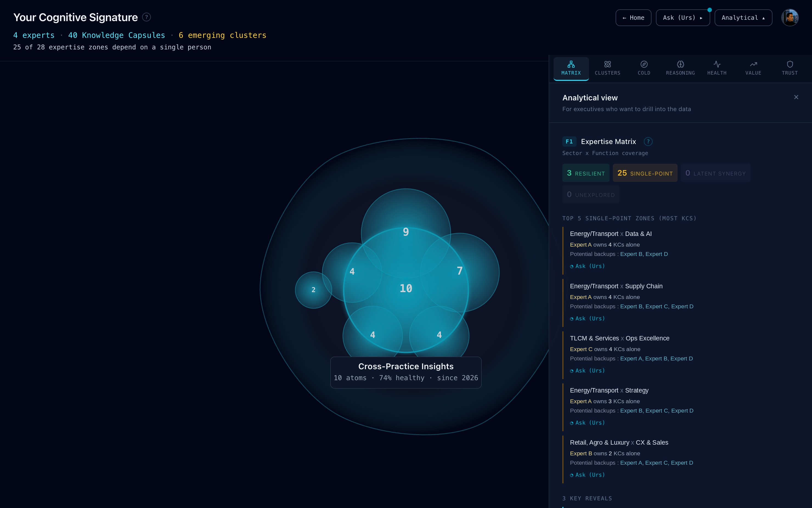The height and width of the screenshot is (508, 812).
Task: Open the Energy/Transport x Data & AI zone title
Action: [x=610, y=234]
